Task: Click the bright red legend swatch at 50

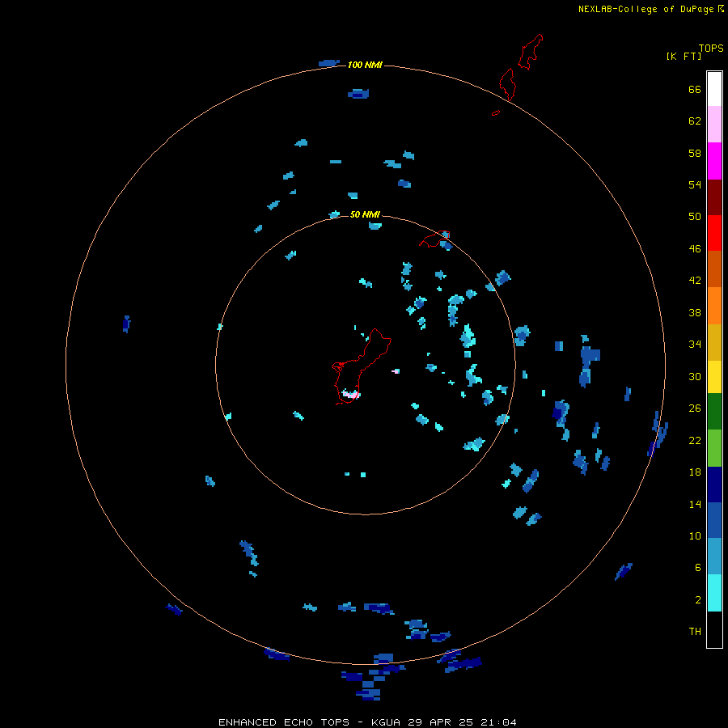Action: pyautogui.click(x=714, y=233)
